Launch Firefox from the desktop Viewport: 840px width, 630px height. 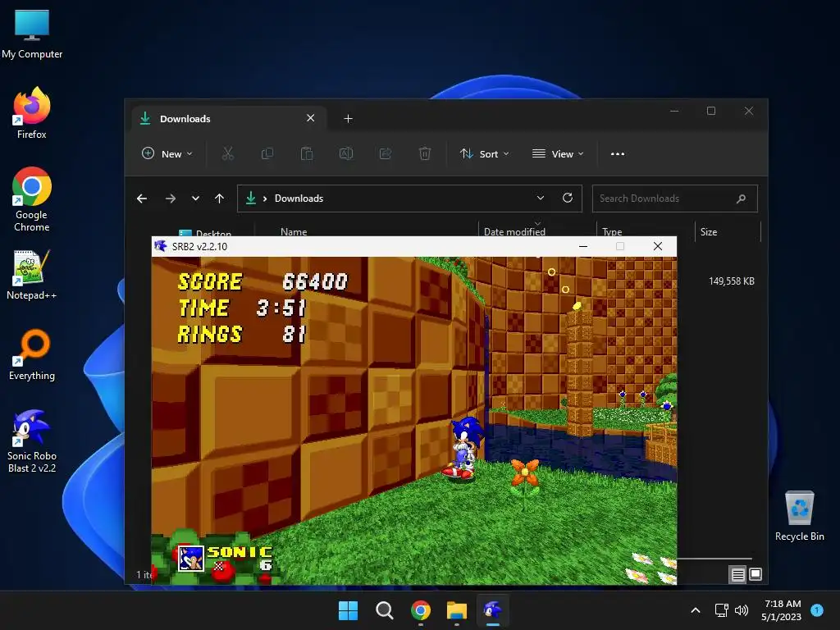(x=32, y=113)
